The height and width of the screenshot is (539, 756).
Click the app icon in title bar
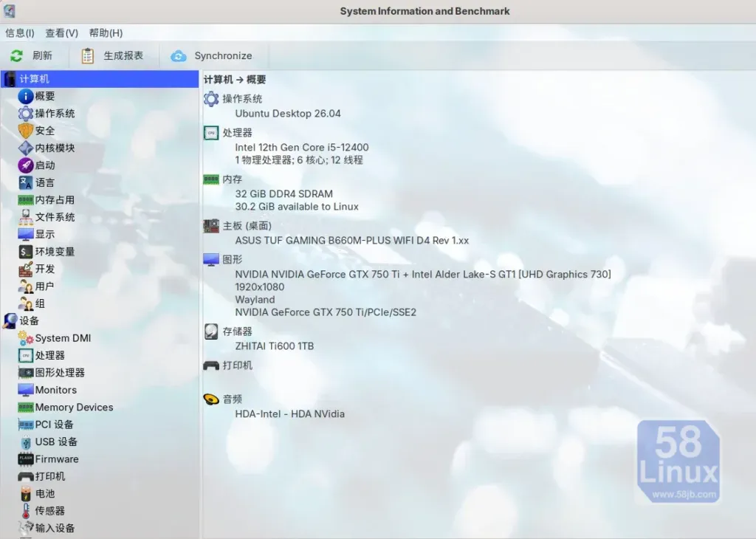(x=9, y=10)
